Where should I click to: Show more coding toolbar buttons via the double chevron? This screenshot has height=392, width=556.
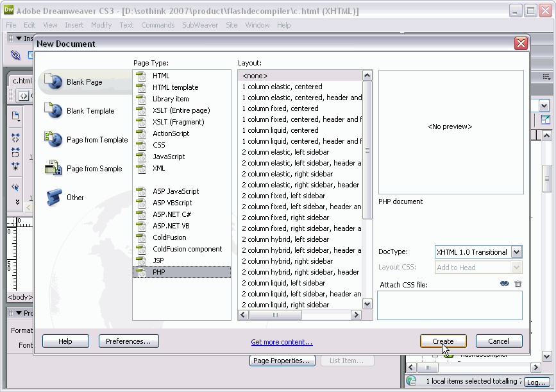point(17,201)
